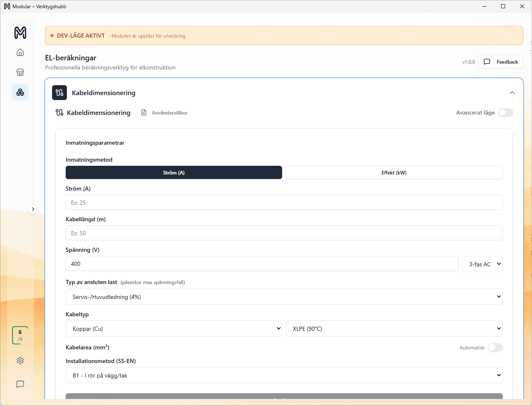The width and height of the screenshot is (532, 406).
Task: Open the 3-fas AC phase dropdown
Action: [x=482, y=264]
